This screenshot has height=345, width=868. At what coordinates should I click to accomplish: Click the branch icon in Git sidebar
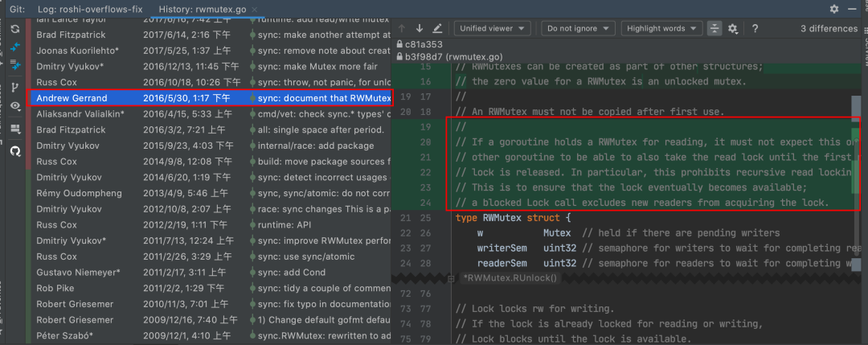(15, 88)
